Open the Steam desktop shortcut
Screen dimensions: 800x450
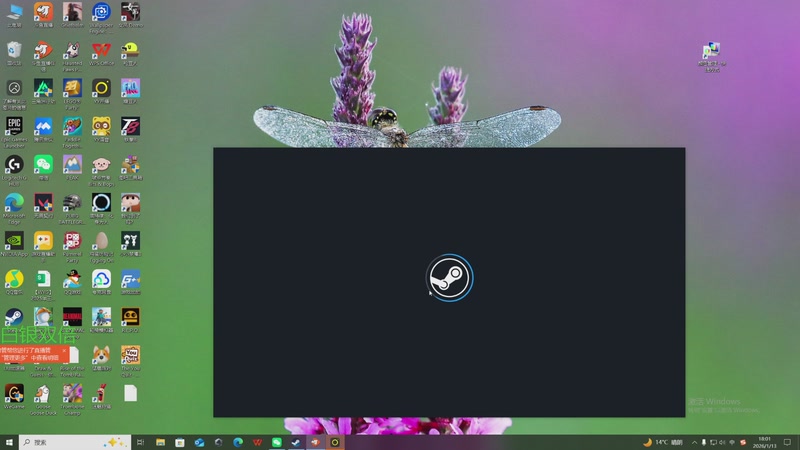(14, 317)
